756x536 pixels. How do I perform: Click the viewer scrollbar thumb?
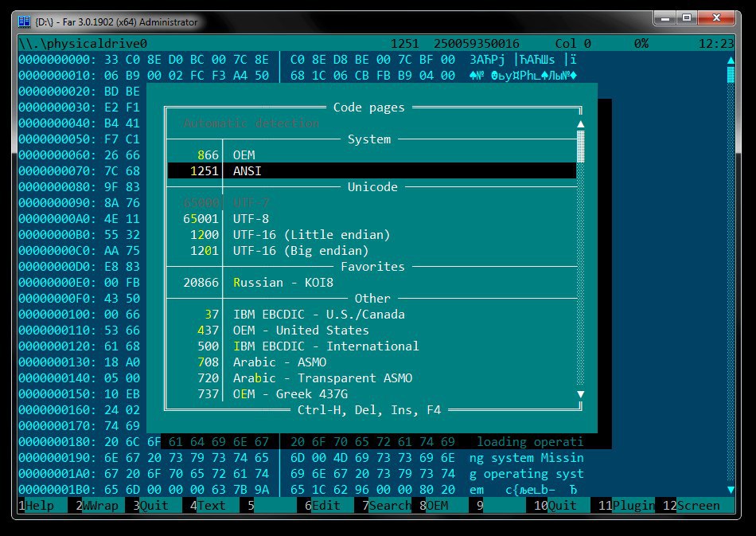(731, 75)
